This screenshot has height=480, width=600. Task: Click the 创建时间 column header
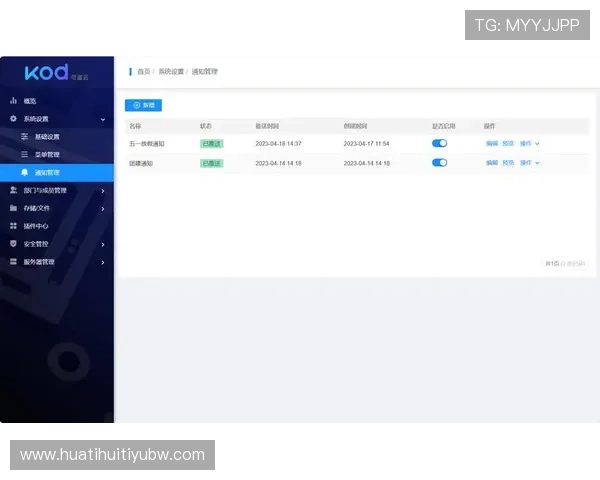(x=355, y=126)
